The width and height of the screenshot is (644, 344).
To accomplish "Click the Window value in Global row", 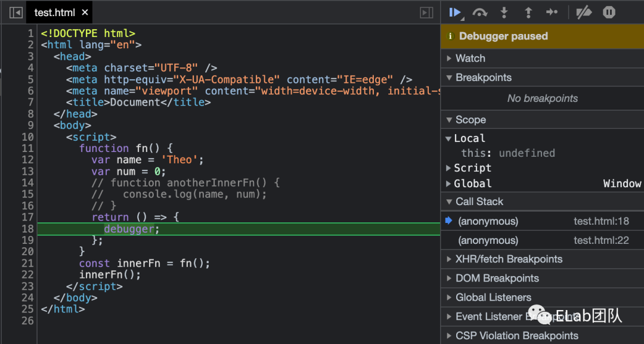I will 622,184.
